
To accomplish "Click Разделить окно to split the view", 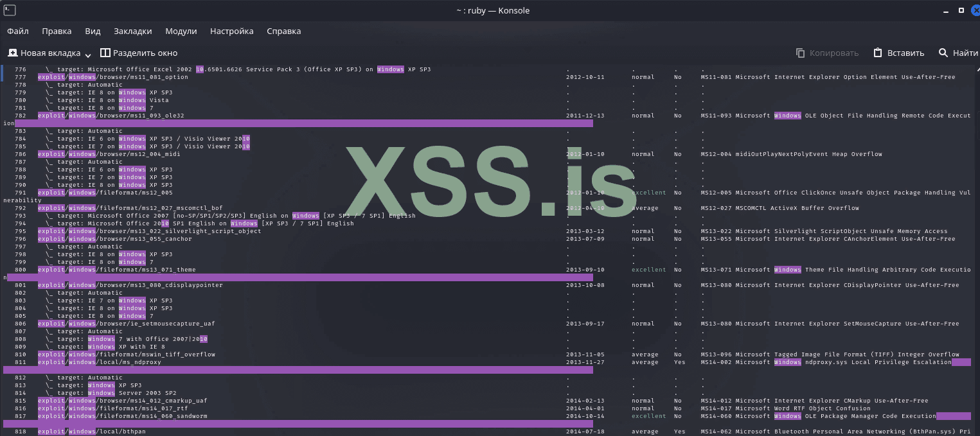I will pyautogui.click(x=139, y=53).
